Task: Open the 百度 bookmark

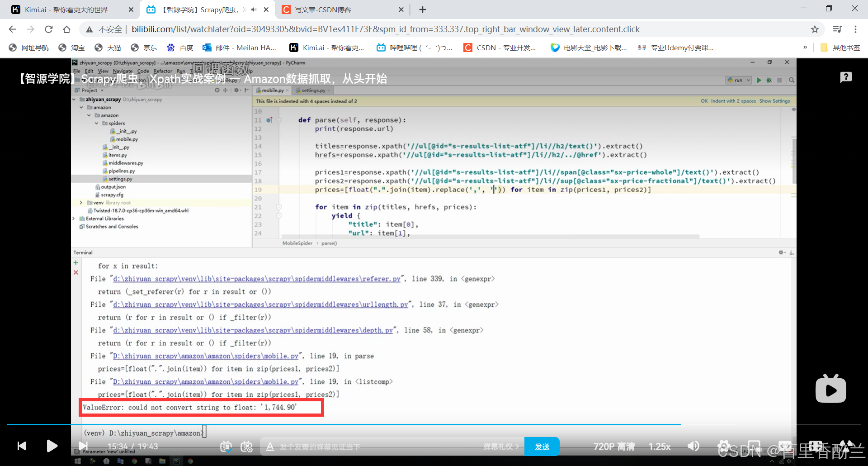Action: point(180,48)
